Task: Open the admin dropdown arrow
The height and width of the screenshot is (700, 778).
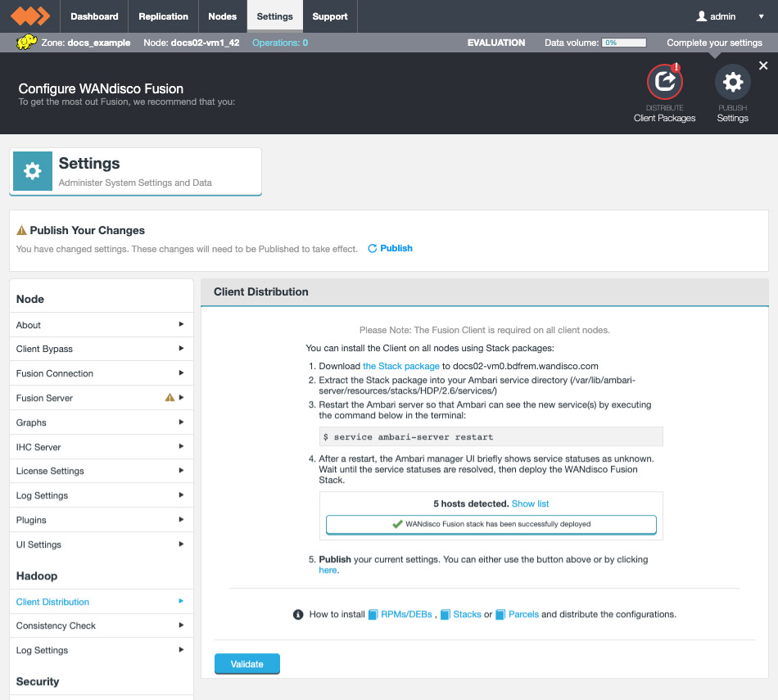Action: [x=761, y=16]
